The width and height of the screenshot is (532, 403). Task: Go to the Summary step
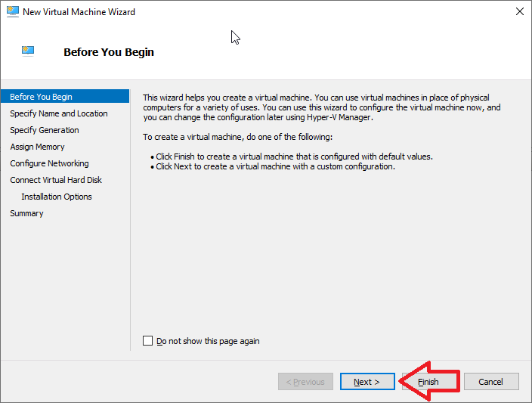point(26,213)
